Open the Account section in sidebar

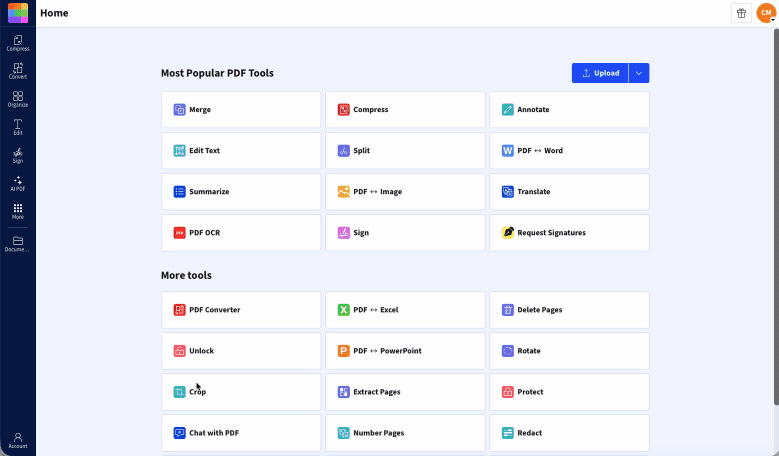coord(18,440)
